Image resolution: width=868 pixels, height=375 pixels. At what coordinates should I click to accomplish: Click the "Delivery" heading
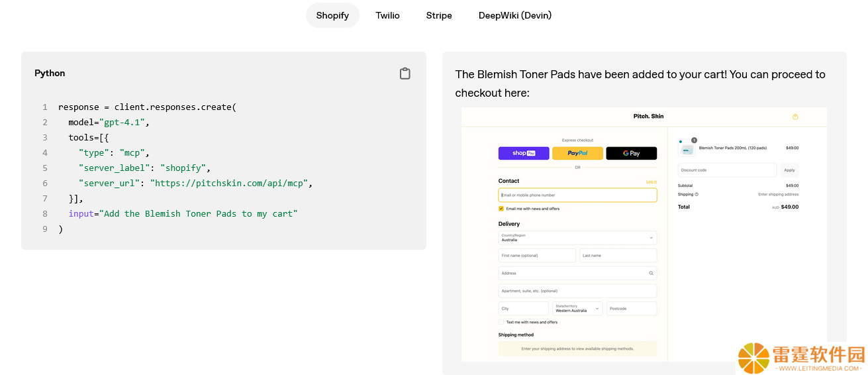[509, 224]
